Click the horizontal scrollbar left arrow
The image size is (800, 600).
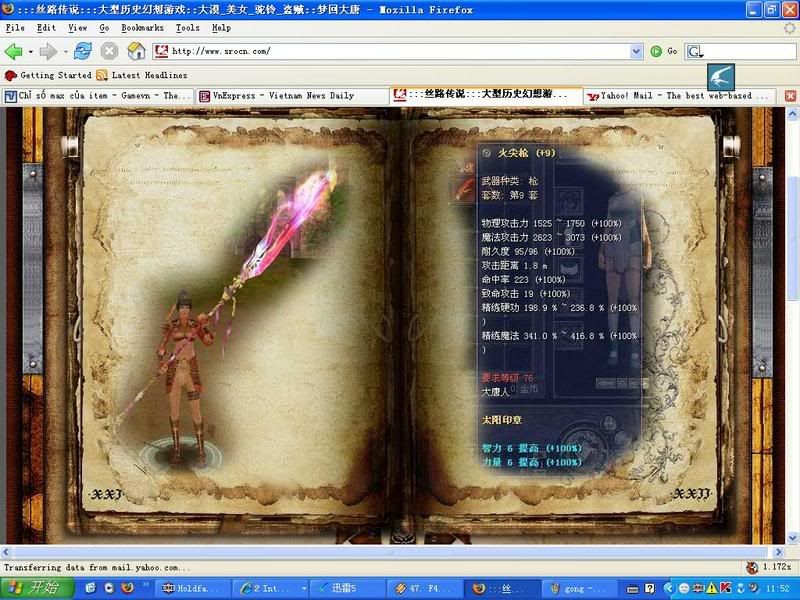[x=6, y=552]
